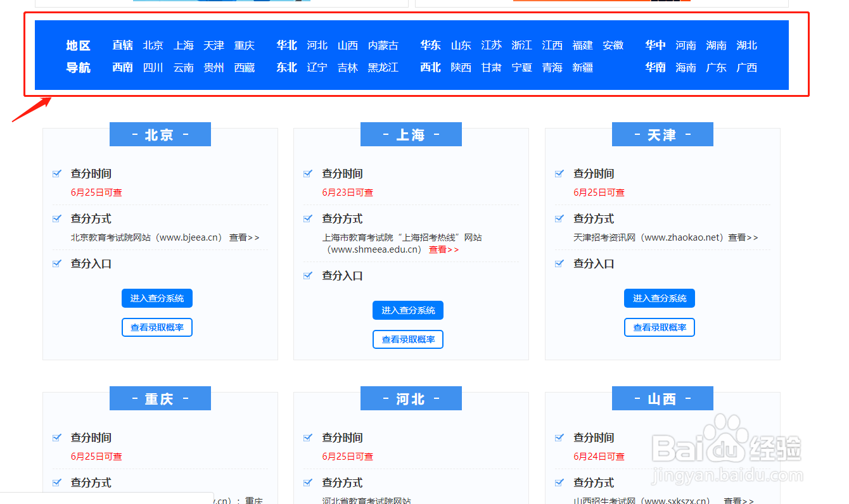Open 北京 in the region navigation bar
This screenshot has width=849, height=504.
[x=153, y=46]
